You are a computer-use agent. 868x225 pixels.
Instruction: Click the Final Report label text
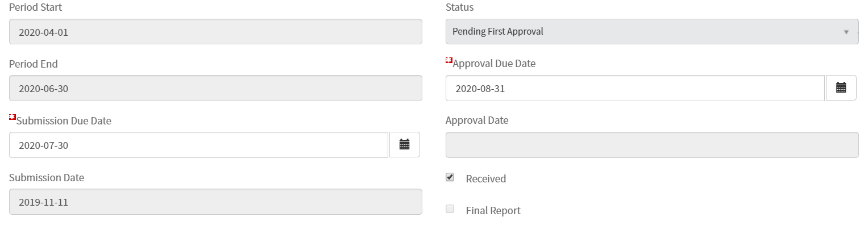point(493,211)
